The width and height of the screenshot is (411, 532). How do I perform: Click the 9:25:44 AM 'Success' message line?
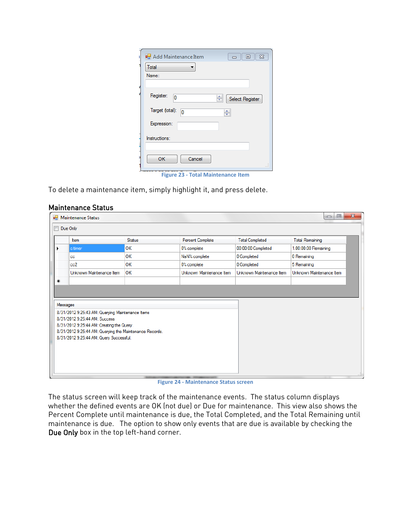pyautogui.click(x=86, y=319)
